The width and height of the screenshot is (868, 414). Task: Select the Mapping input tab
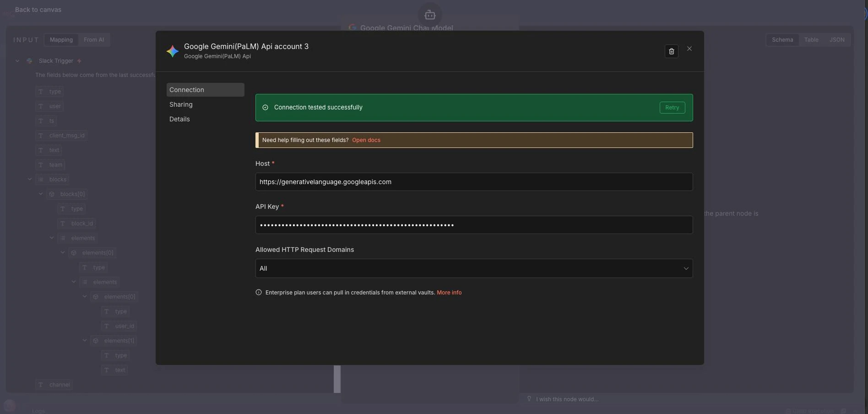click(x=61, y=40)
